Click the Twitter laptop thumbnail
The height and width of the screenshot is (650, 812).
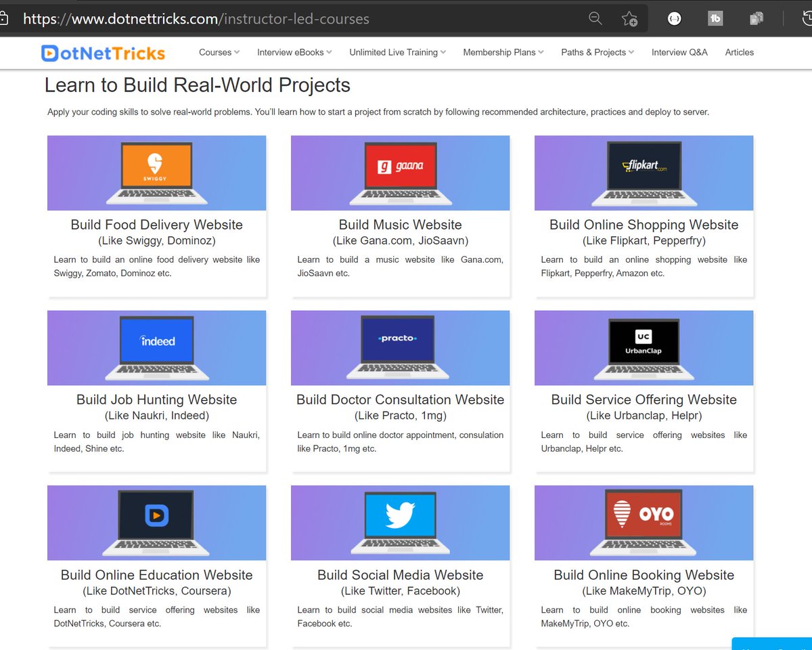pos(400,523)
